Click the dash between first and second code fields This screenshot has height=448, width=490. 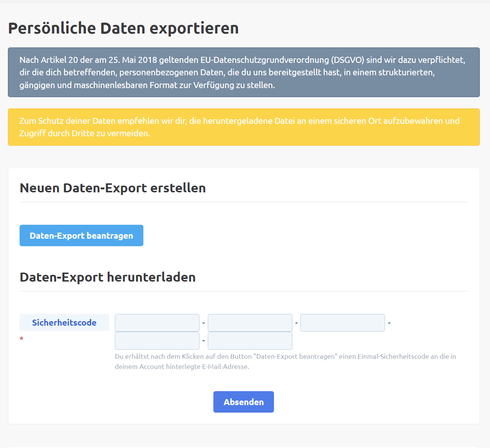click(204, 323)
